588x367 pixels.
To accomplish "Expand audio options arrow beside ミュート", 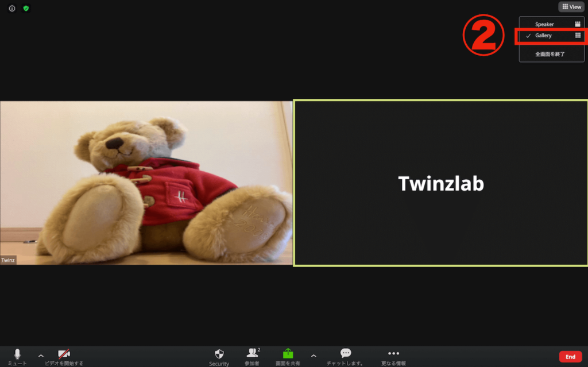I will tap(41, 356).
